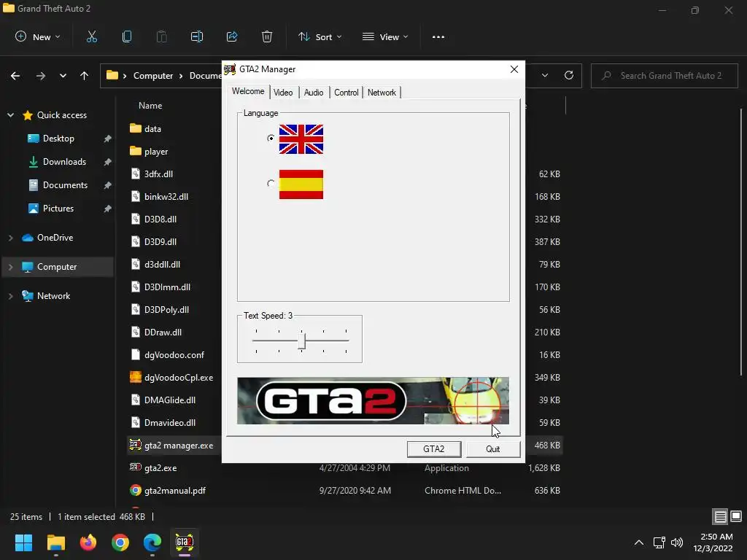The image size is (747, 560).
Task: Switch to the Audio tab
Action: pyautogui.click(x=314, y=93)
